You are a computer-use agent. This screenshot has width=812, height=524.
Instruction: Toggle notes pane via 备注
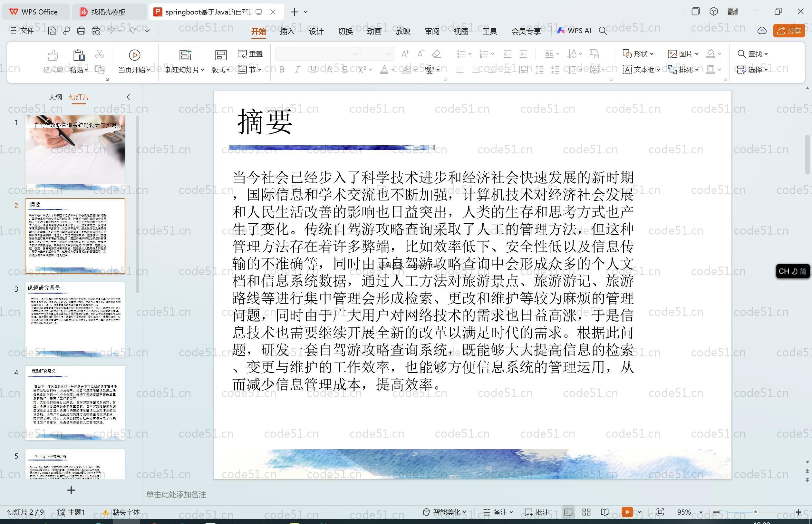coord(498,512)
